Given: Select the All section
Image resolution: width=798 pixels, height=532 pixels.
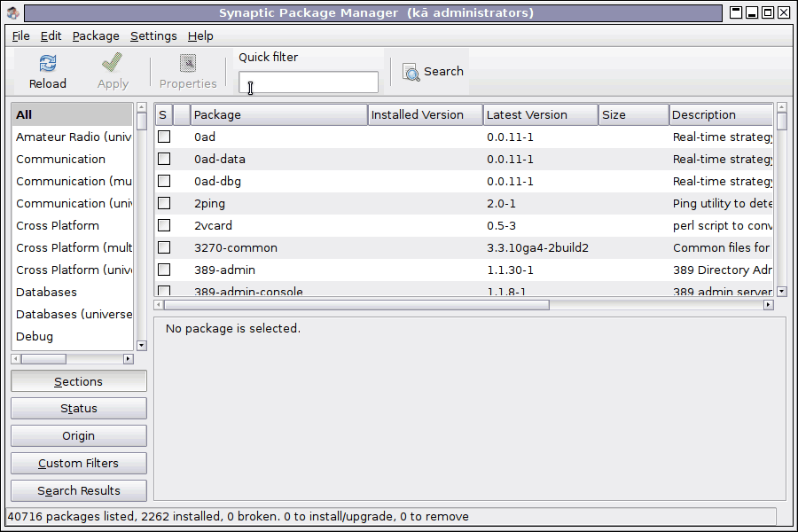Looking at the screenshot, I should coord(73,114).
